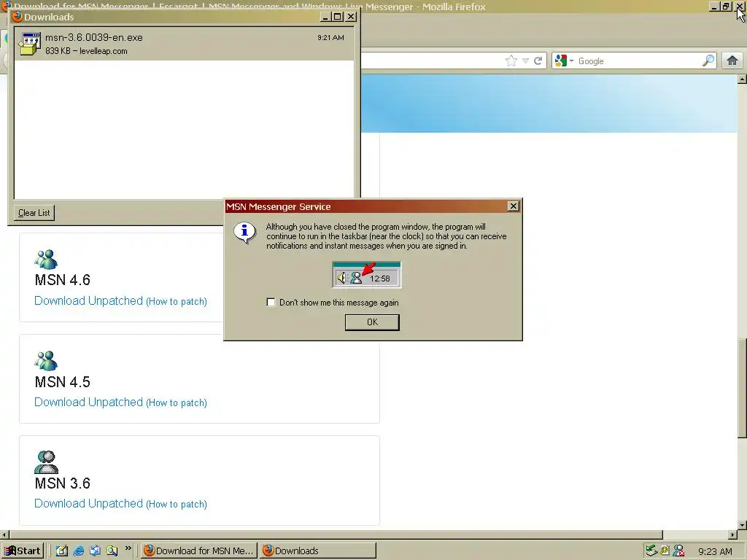Maximize the Downloads window

(x=338, y=17)
